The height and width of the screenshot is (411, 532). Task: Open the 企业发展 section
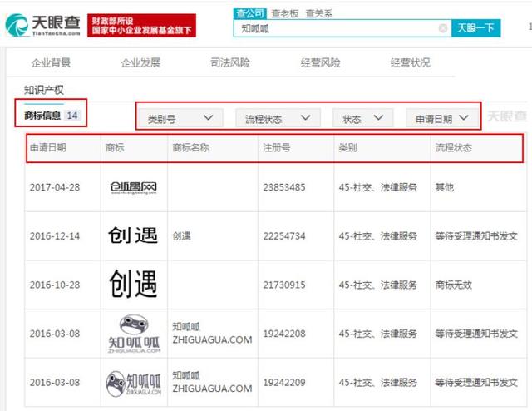tap(140, 63)
